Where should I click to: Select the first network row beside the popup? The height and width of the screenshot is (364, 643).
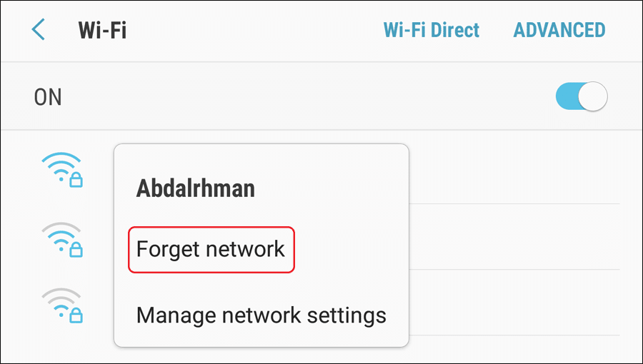pos(514,171)
